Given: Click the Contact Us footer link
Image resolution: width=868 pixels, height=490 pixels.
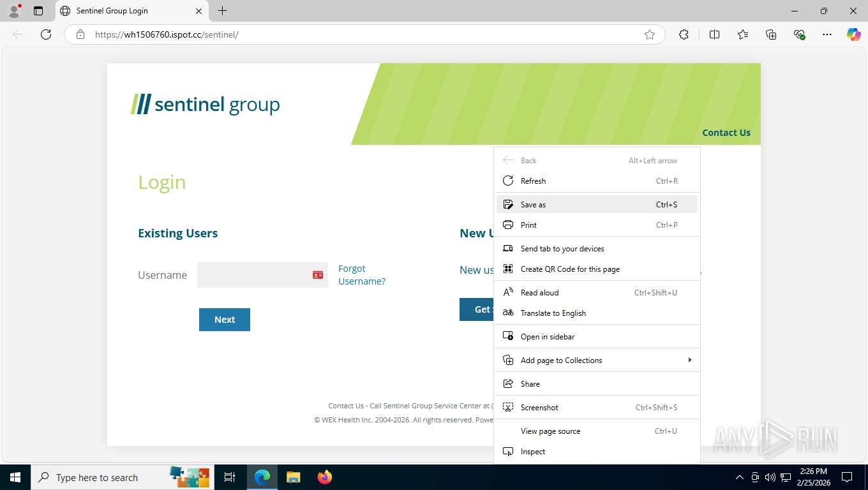Looking at the screenshot, I should [346, 406].
